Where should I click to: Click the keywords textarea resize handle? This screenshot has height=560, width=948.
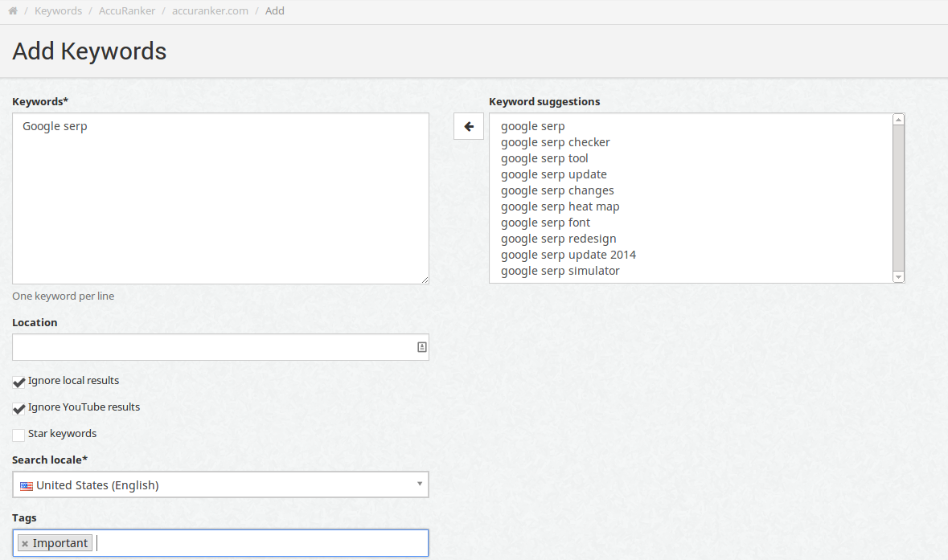click(x=425, y=280)
